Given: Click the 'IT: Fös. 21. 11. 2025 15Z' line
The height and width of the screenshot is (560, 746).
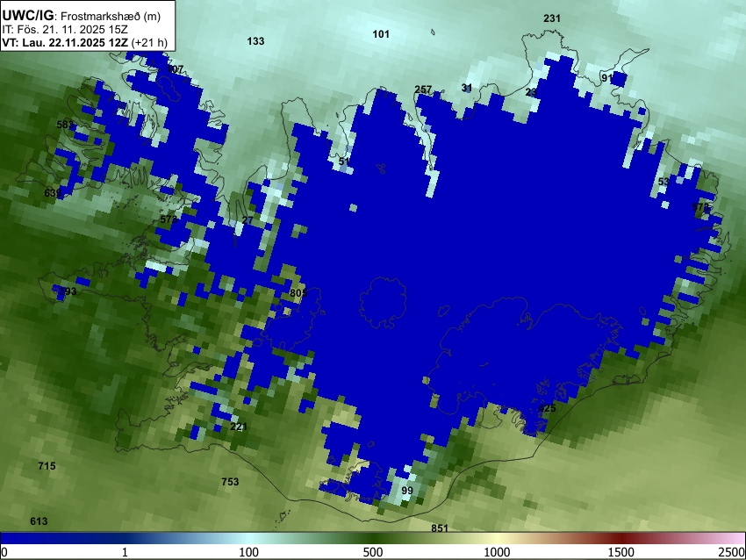Looking at the screenshot, I should click(x=65, y=30).
